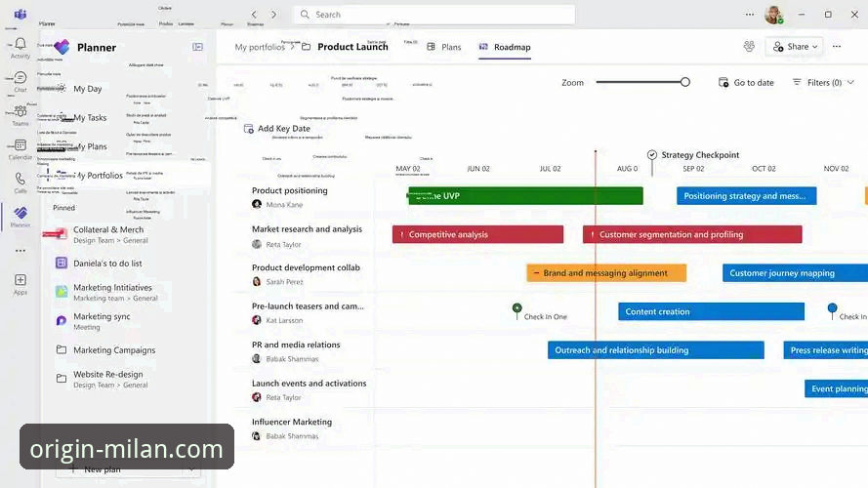Switch to the Plans tab
868x488 pixels.
tap(444, 47)
